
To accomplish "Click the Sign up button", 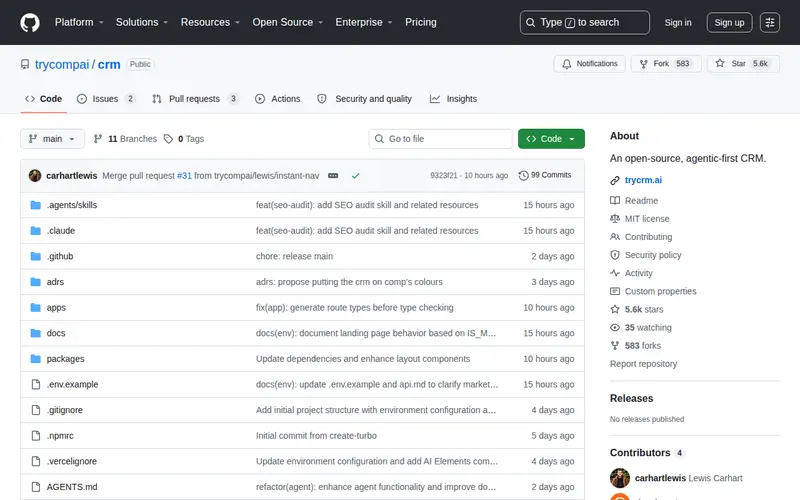I will (x=729, y=22).
